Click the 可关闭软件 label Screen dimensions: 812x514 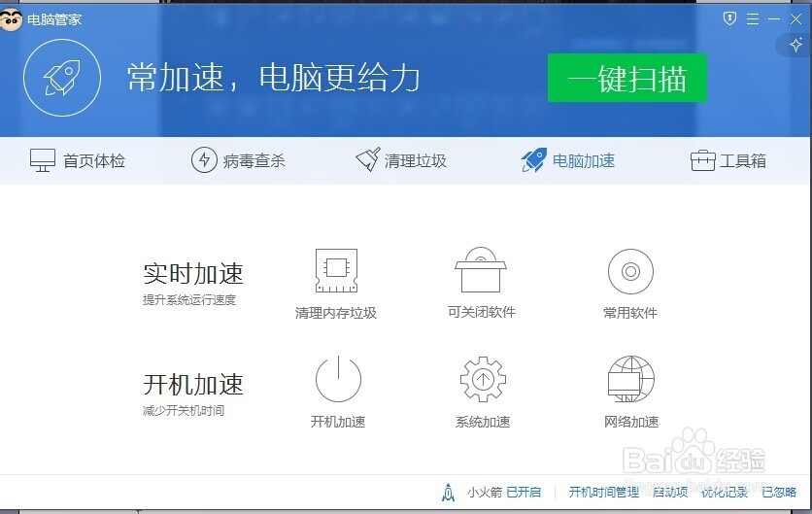coord(482,312)
